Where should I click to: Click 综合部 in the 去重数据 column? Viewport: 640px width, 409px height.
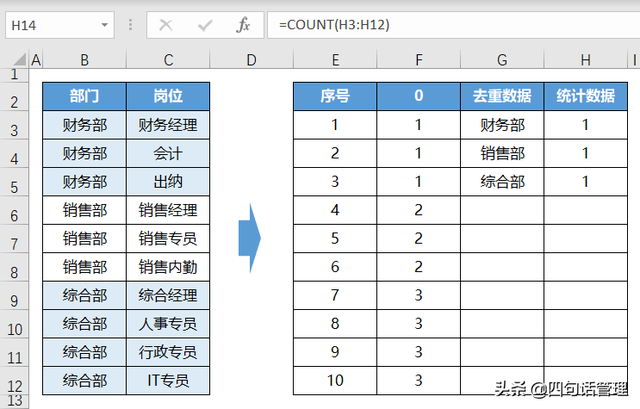click(x=502, y=182)
